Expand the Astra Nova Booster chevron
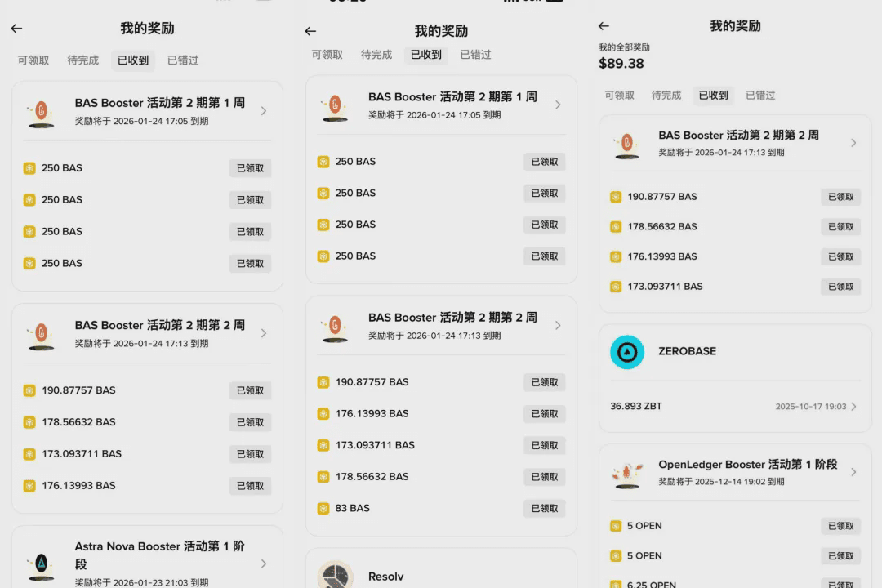The image size is (882, 588). pyautogui.click(x=263, y=563)
